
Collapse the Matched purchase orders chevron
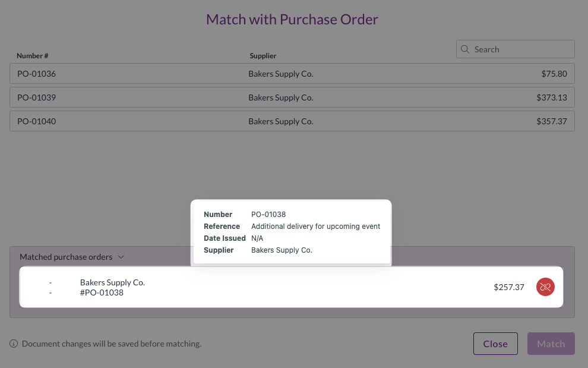click(121, 257)
